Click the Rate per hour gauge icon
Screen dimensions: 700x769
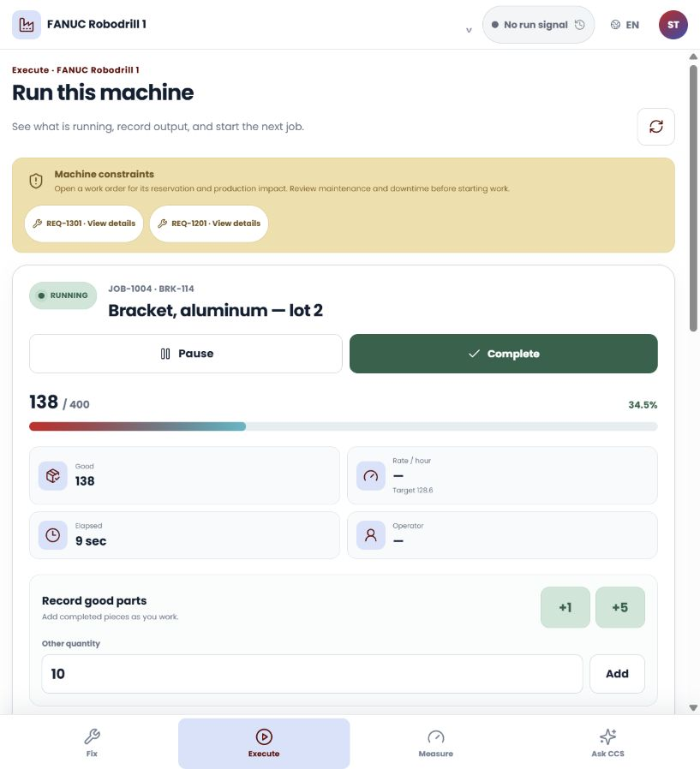tap(371, 476)
